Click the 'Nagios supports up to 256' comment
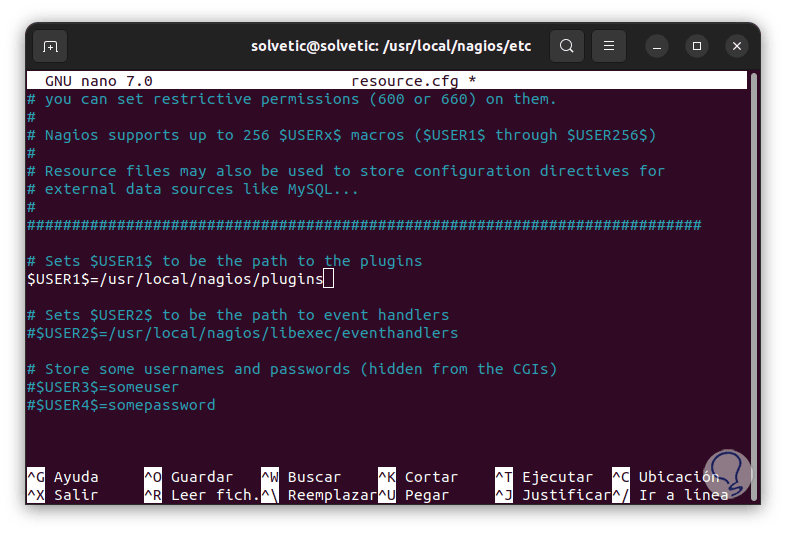Image resolution: width=786 pixels, height=533 pixels. tap(342, 135)
